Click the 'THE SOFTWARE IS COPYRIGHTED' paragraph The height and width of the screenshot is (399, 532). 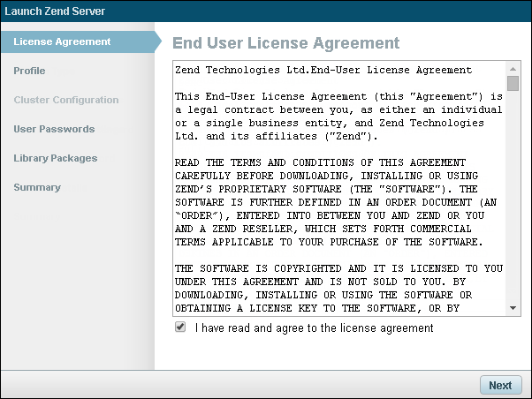[x=338, y=288]
